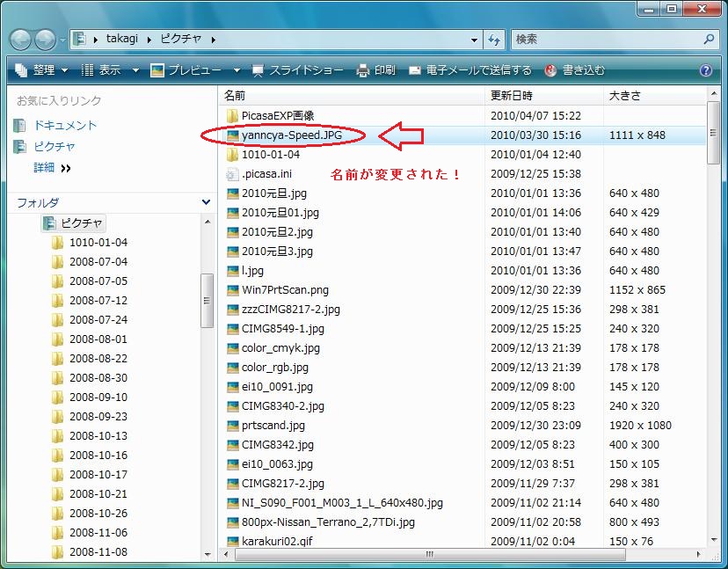Open the ドキュメント favorite link
The image size is (728, 569).
click(65, 126)
